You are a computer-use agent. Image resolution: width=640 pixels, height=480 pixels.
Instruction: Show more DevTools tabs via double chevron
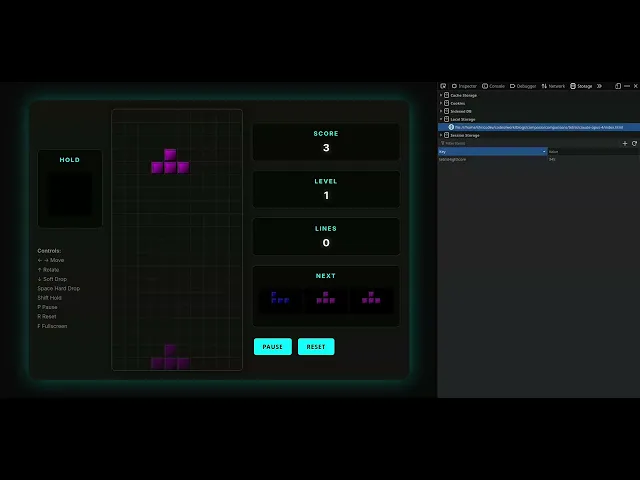599,86
